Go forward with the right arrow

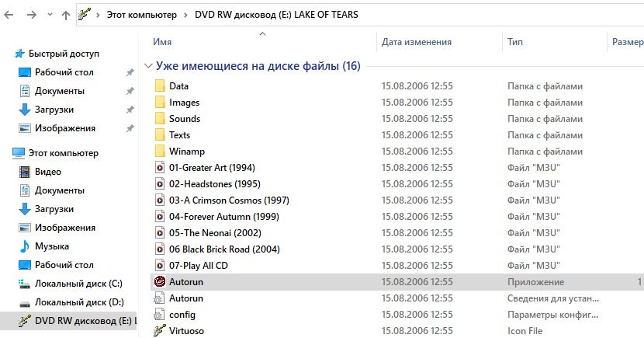[32, 15]
